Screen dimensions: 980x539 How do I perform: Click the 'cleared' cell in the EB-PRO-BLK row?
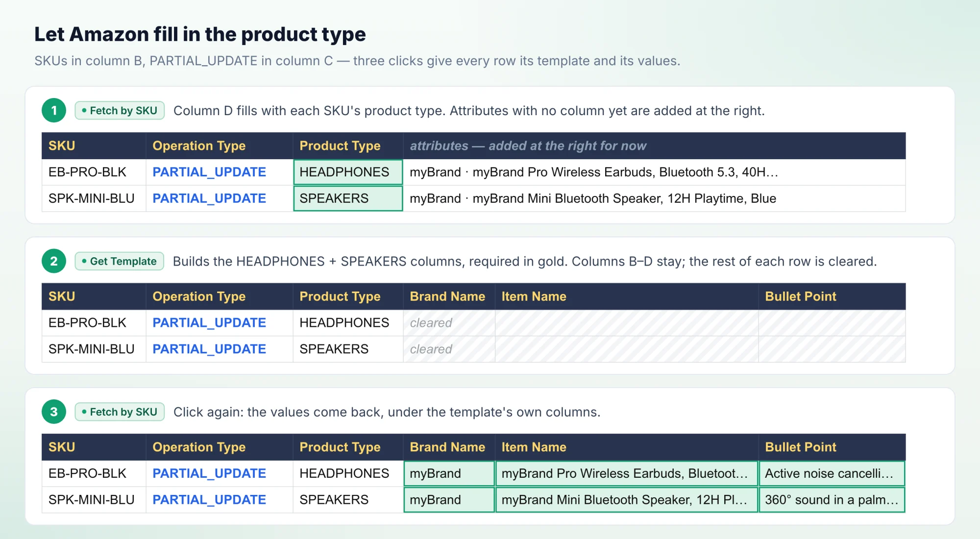pos(449,323)
